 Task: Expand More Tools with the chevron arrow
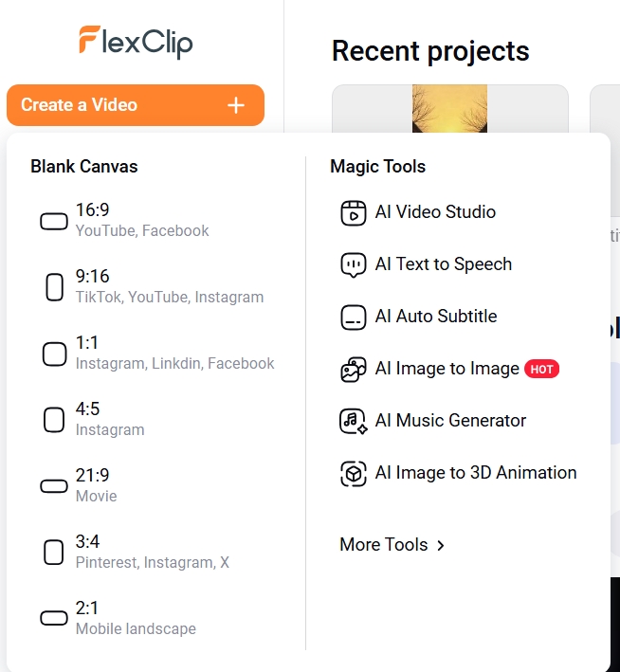pos(440,545)
